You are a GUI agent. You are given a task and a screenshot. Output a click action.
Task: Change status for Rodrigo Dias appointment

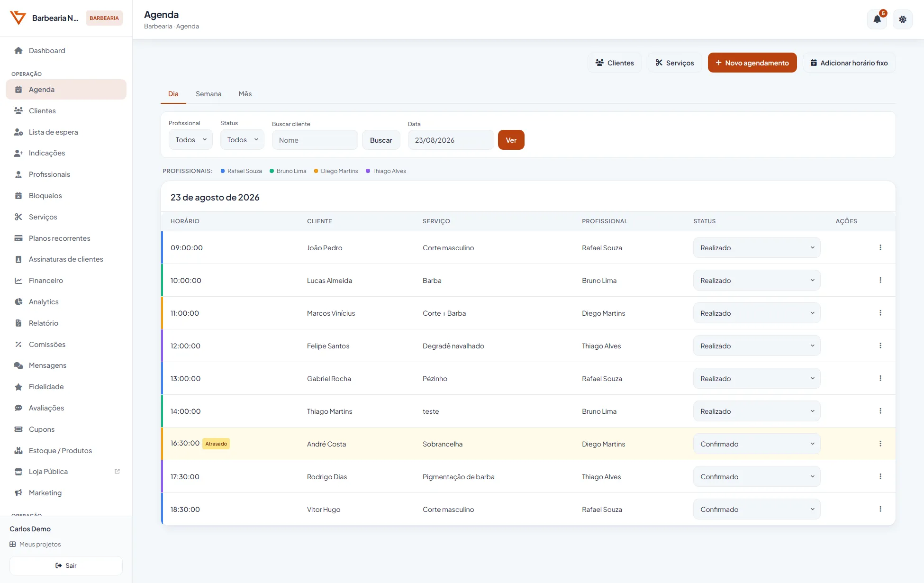757,476
